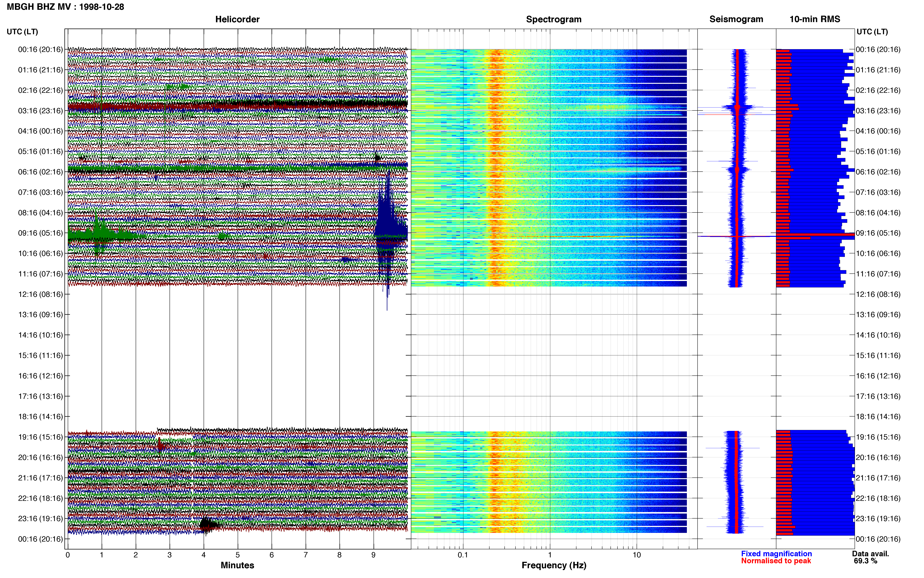Click the 'Minutes' x-axis label
This screenshot has width=924, height=578.
[x=237, y=565]
